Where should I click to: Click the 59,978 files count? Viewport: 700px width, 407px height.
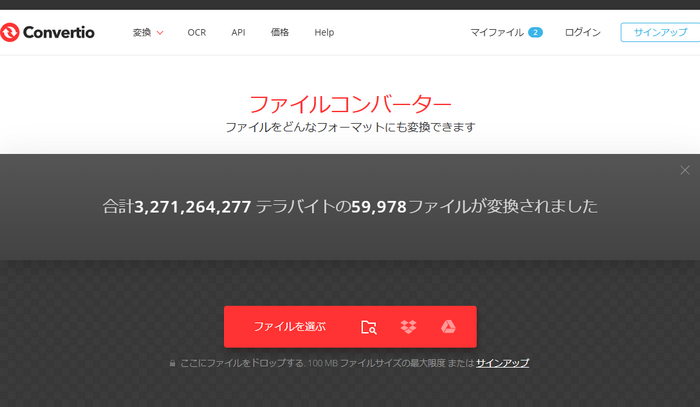[379, 207]
